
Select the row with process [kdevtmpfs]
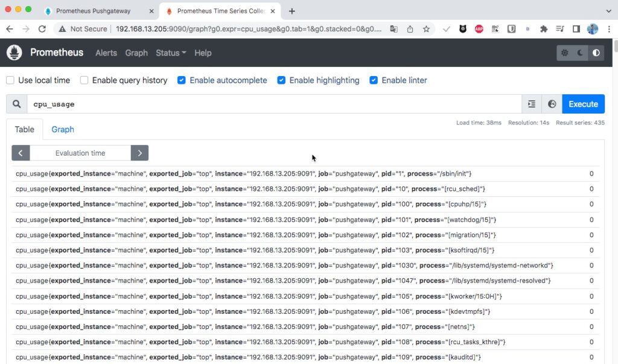305,311
